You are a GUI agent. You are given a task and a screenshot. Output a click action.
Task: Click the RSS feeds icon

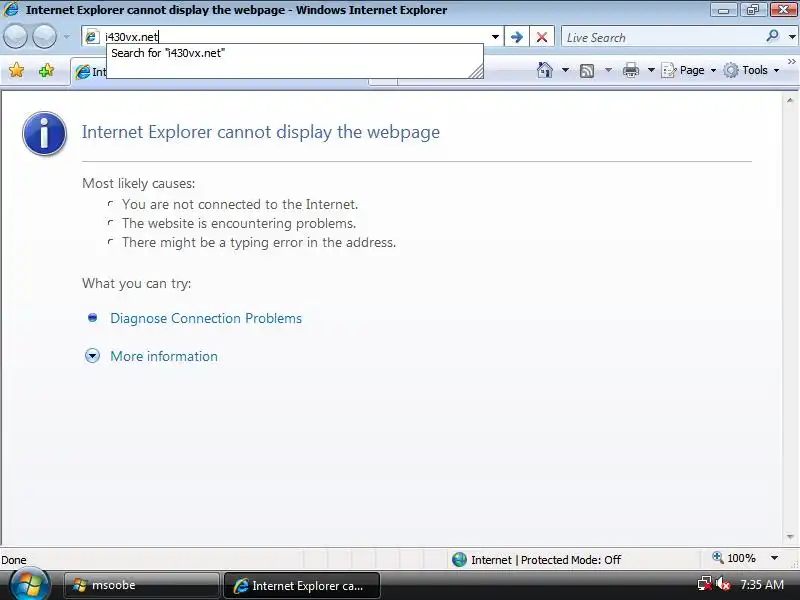coord(587,70)
